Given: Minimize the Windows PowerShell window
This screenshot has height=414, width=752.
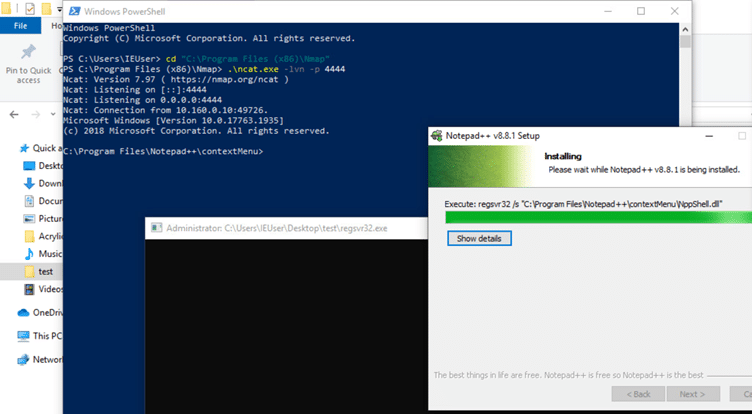Looking at the screenshot, I should click(608, 11).
